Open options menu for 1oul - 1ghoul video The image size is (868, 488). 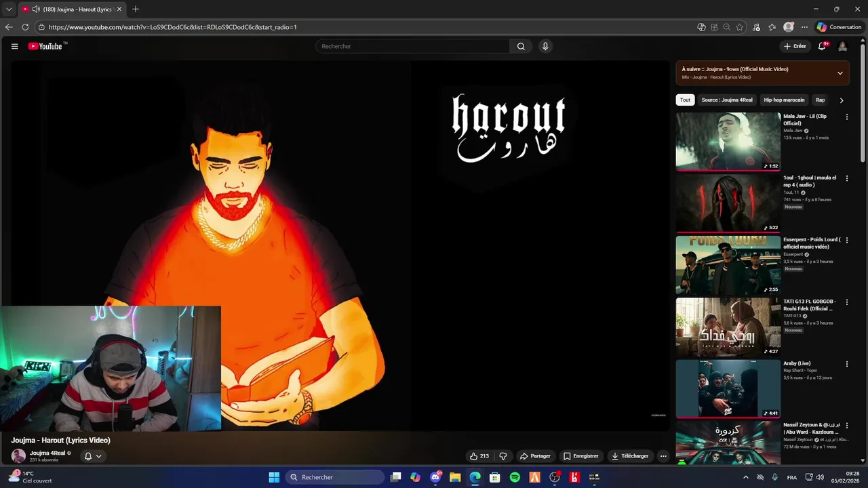(846, 178)
